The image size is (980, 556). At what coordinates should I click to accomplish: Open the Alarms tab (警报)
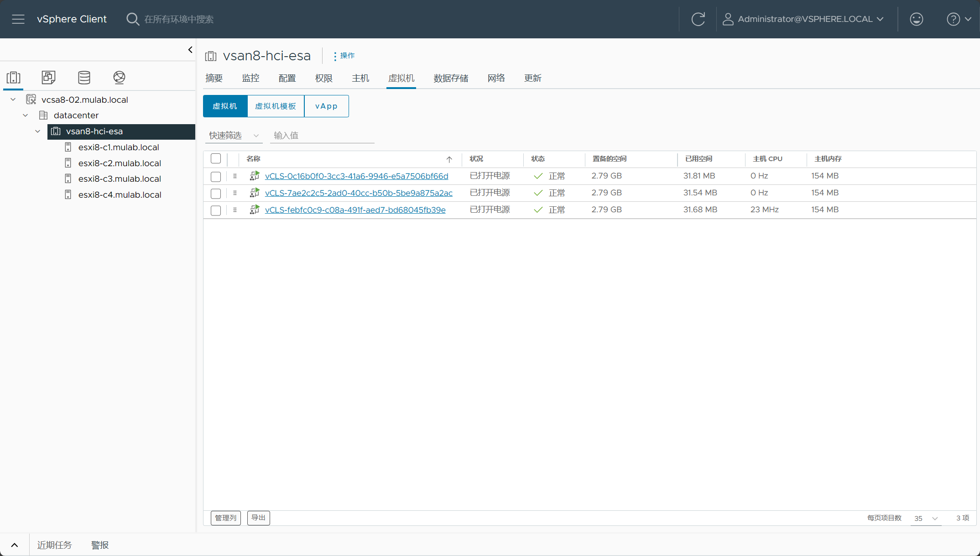click(100, 545)
